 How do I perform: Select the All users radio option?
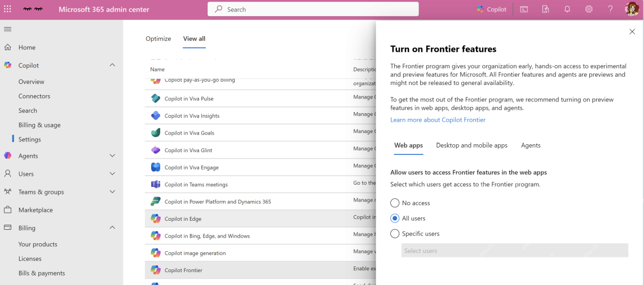(x=395, y=218)
